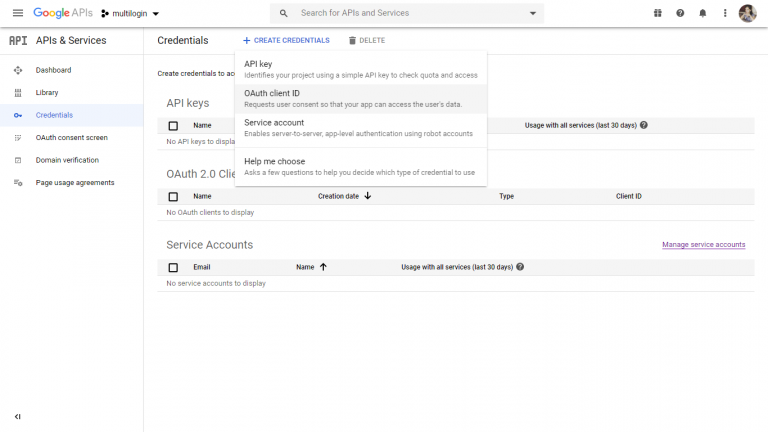The height and width of the screenshot is (432, 768).
Task: Click the Page usage agreements icon
Action: (x=18, y=183)
